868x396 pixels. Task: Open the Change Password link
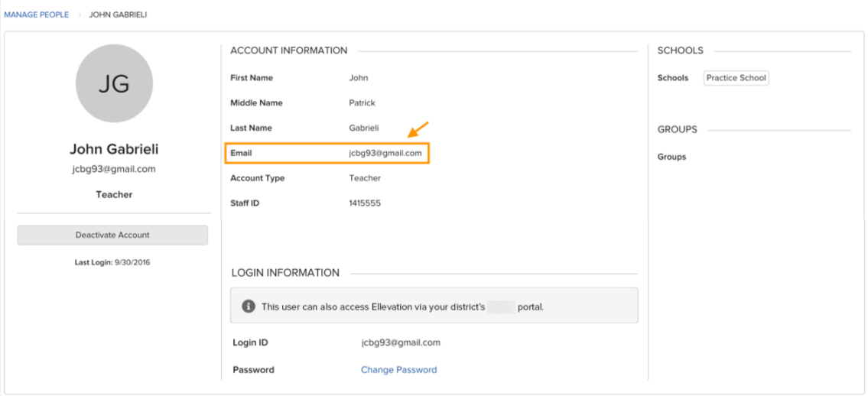(x=398, y=370)
